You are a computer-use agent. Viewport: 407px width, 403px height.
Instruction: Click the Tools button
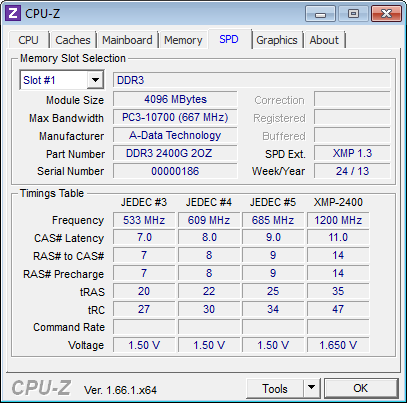tap(275, 388)
